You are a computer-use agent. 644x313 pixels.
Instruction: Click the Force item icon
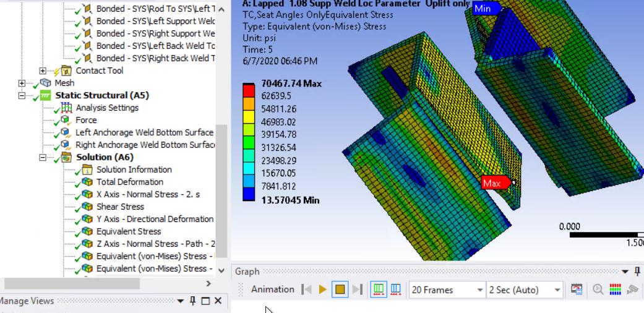[x=66, y=120]
